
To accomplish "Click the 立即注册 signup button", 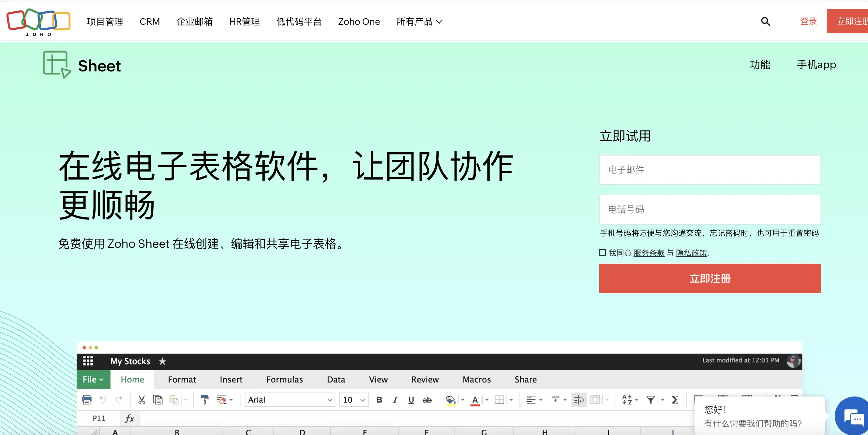I will click(710, 278).
